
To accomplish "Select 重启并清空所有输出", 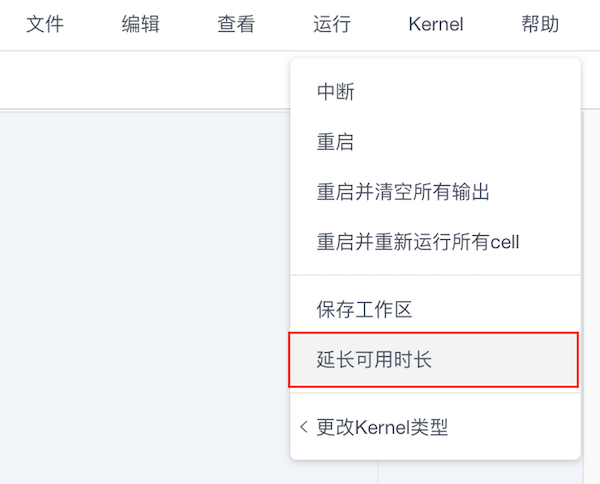I will (435, 192).
